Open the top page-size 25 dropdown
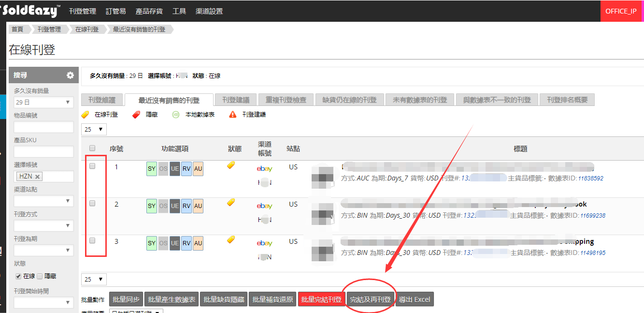Image resolution: width=644 pixels, height=313 pixels. click(x=94, y=129)
